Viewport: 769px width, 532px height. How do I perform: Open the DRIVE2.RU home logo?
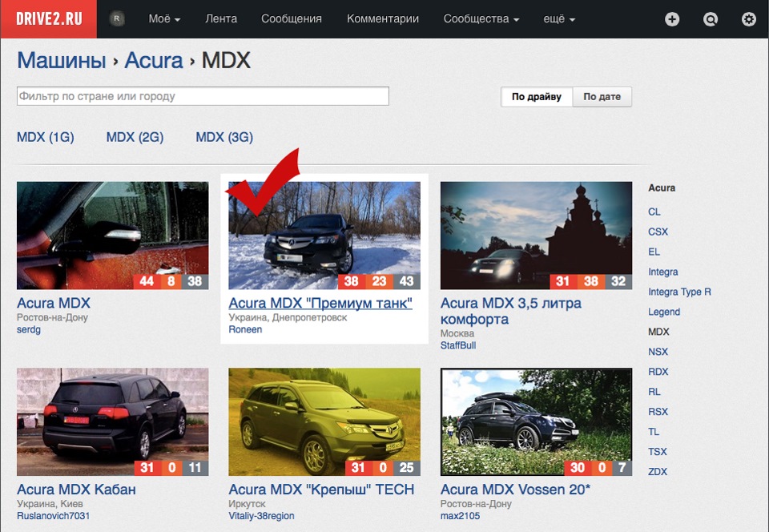[x=49, y=19]
